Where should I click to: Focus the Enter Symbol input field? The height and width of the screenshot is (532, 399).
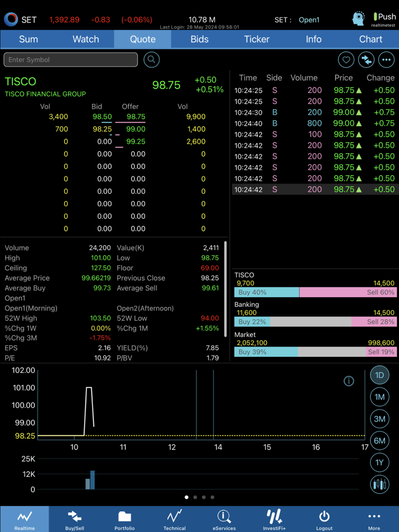coord(71,60)
